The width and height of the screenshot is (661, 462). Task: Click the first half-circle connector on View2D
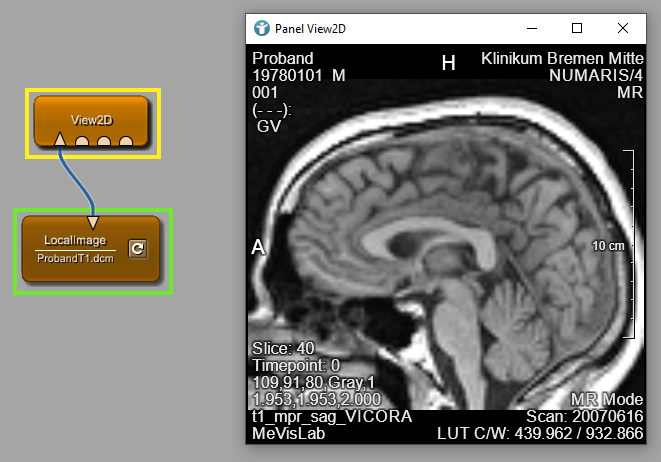pyautogui.click(x=83, y=142)
